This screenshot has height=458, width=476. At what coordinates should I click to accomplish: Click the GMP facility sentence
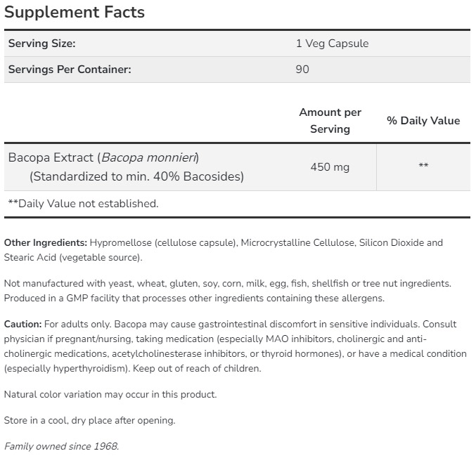(x=194, y=298)
